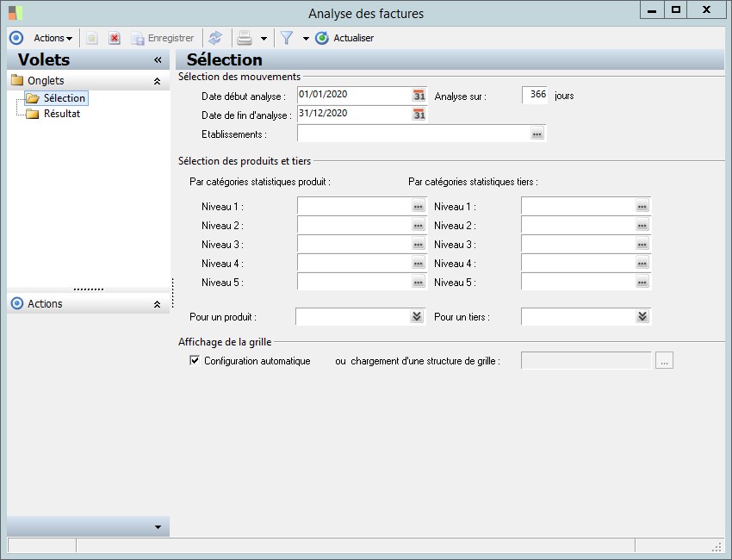Click the Analyse sur days field
The width and height of the screenshot is (732, 560).
pyautogui.click(x=536, y=95)
